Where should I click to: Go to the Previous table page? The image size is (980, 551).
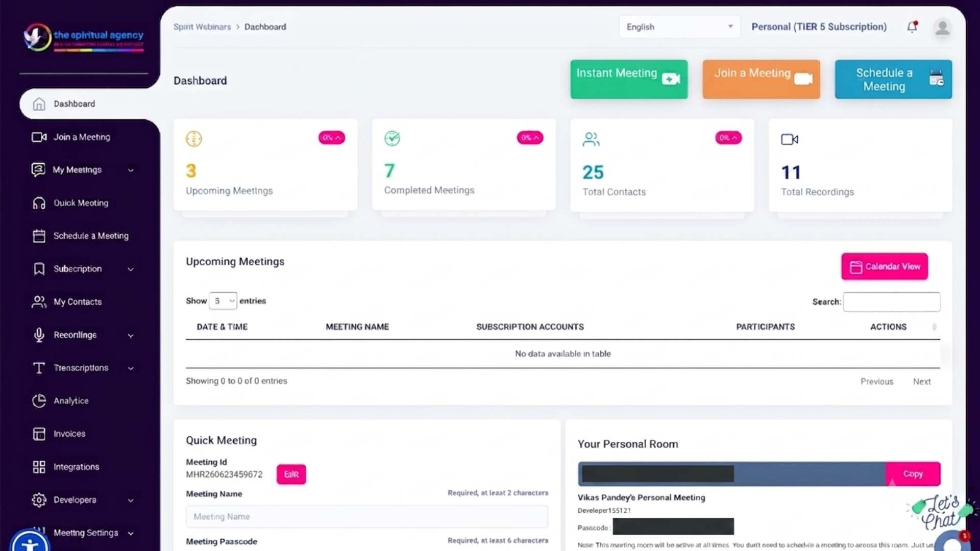click(x=877, y=382)
